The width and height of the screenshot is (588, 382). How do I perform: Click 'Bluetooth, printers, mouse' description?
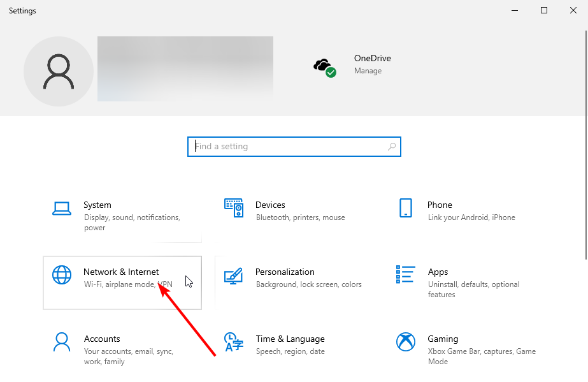coord(300,217)
